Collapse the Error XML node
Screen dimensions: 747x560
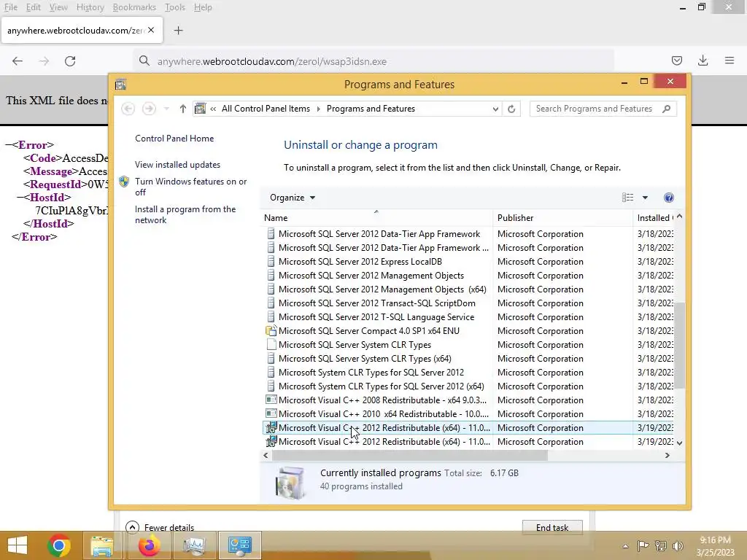pyautogui.click(x=8, y=145)
